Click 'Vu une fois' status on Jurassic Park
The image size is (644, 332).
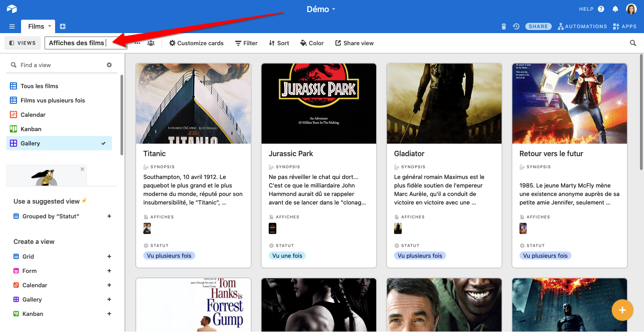[x=288, y=256]
